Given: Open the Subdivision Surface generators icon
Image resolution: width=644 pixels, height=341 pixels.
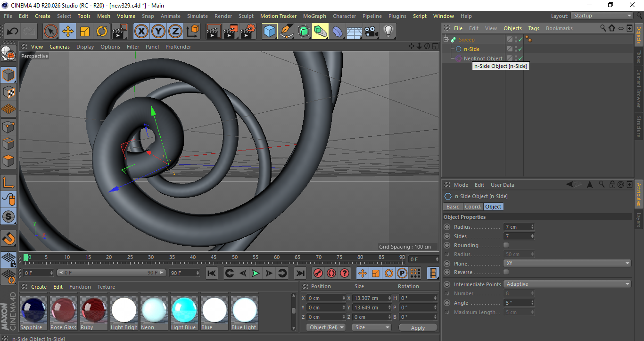Looking at the screenshot, I should pos(304,32).
